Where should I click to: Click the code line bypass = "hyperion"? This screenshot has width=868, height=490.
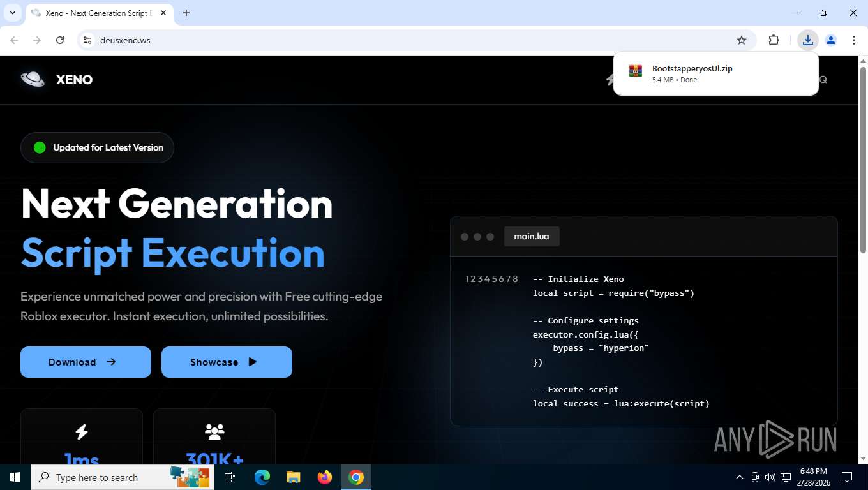point(601,348)
